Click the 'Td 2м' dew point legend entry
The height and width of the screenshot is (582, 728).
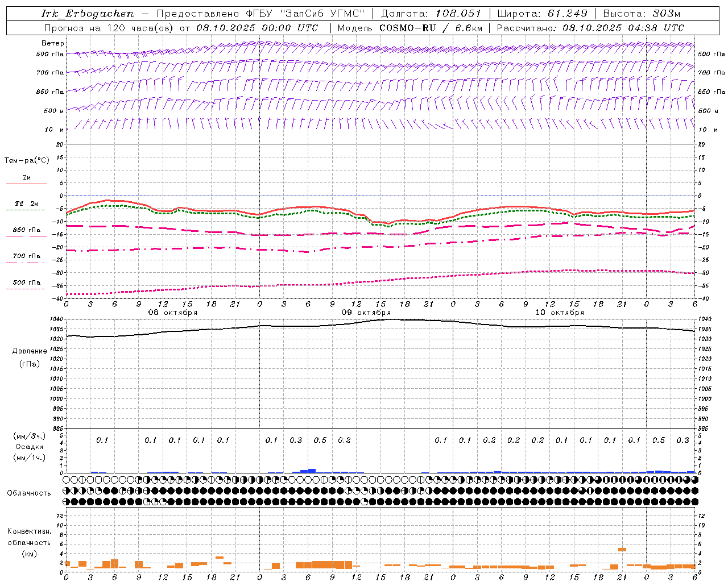pos(27,203)
